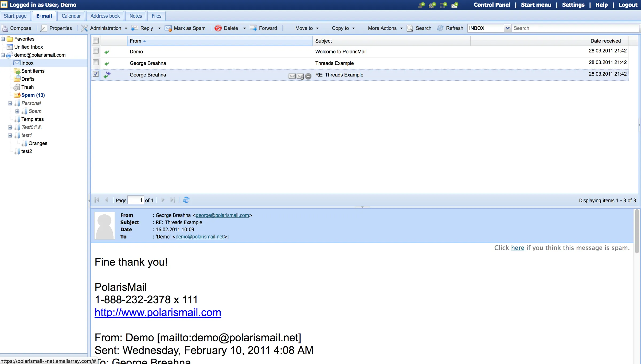The image size is (641, 364).
Task: Expand the Favorites tree node
Action: click(3, 39)
